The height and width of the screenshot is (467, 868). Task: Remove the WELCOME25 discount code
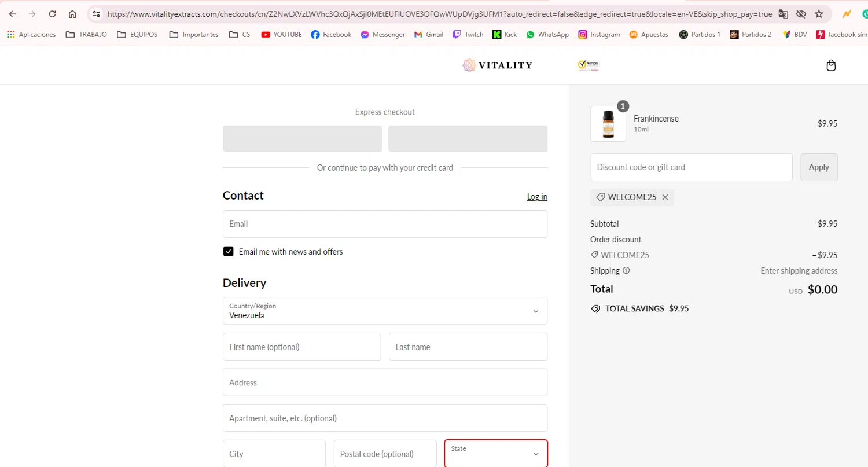click(x=665, y=197)
